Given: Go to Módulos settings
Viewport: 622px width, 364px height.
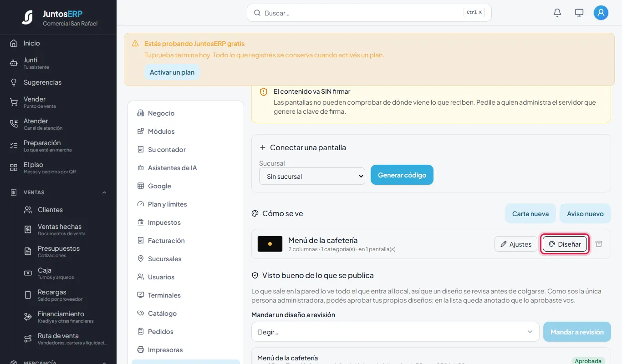Looking at the screenshot, I should pyautogui.click(x=186, y=131).
